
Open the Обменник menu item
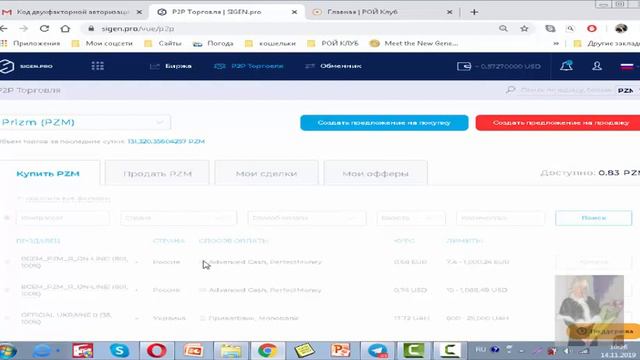pos(333,66)
